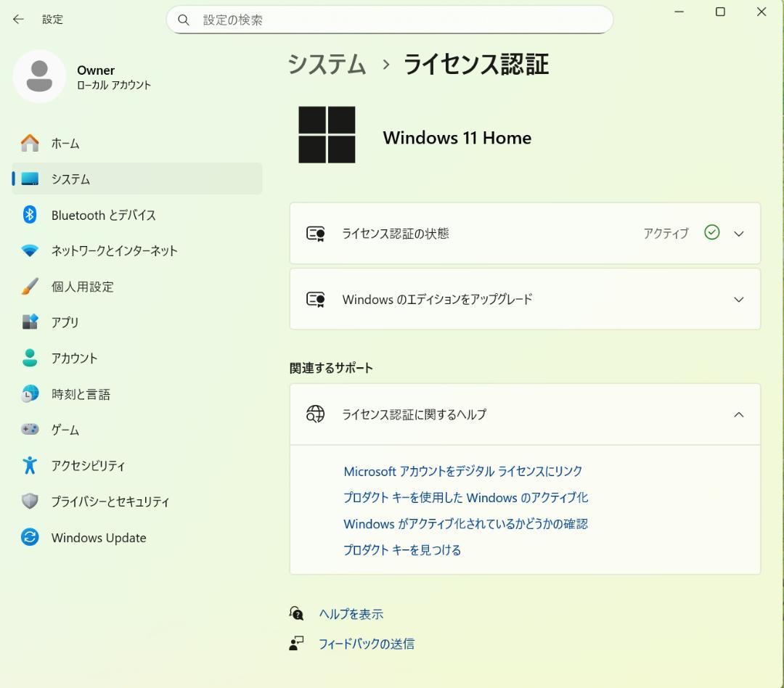Image resolution: width=784 pixels, height=688 pixels.
Task: Click the フィードバックの送信 link
Action: pos(366,644)
